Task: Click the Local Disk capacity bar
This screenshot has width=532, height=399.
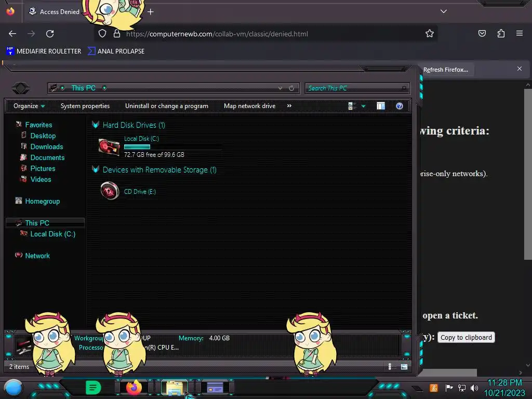Action: 173,147
